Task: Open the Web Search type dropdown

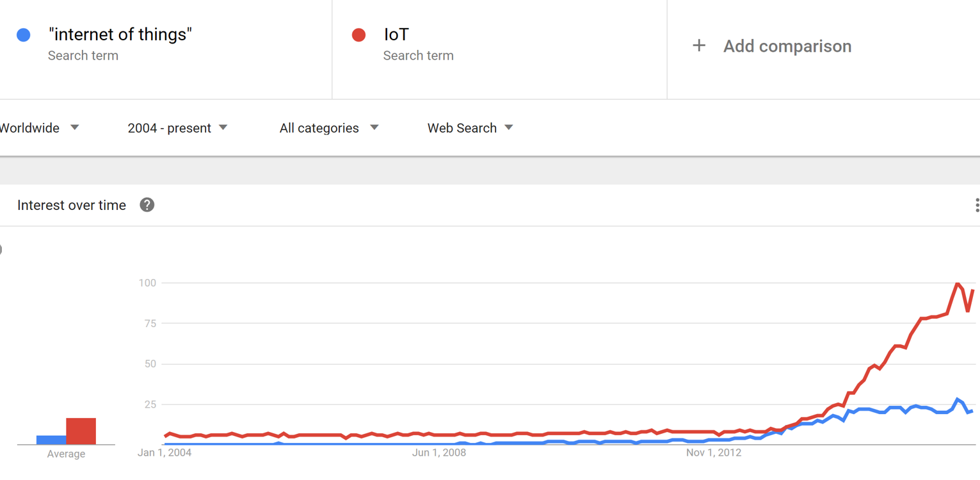Action: tap(470, 128)
